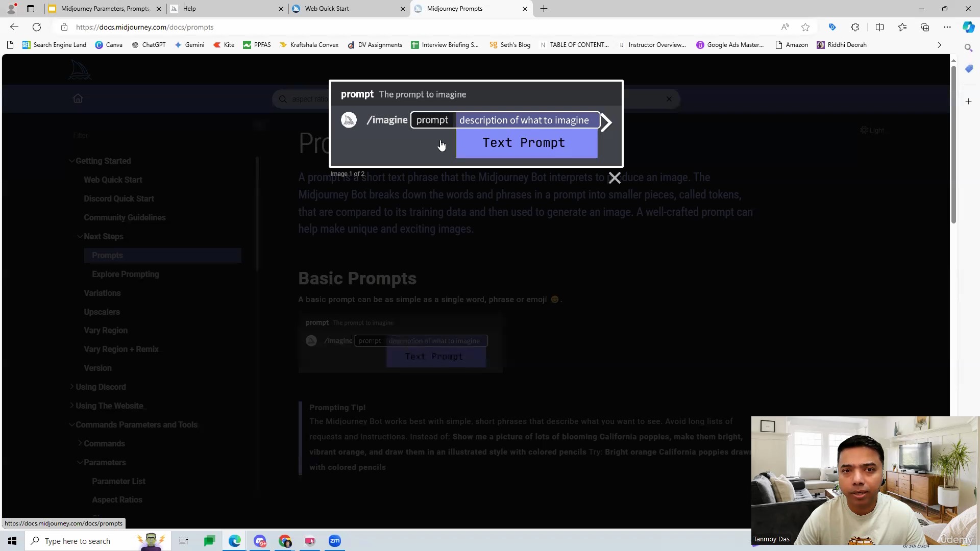Viewport: 980px width, 551px height.
Task: Click the page vertical scrollbar thumb
Action: click(953, 144)
